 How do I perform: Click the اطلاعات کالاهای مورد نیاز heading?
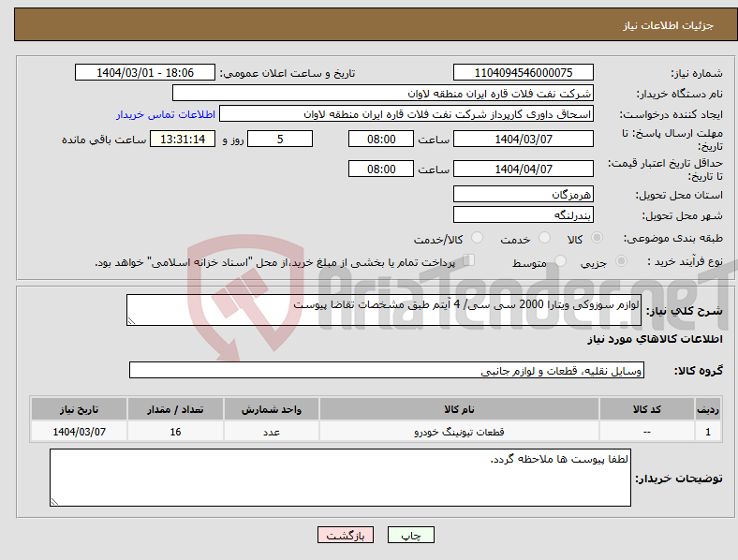coord(655,339)
